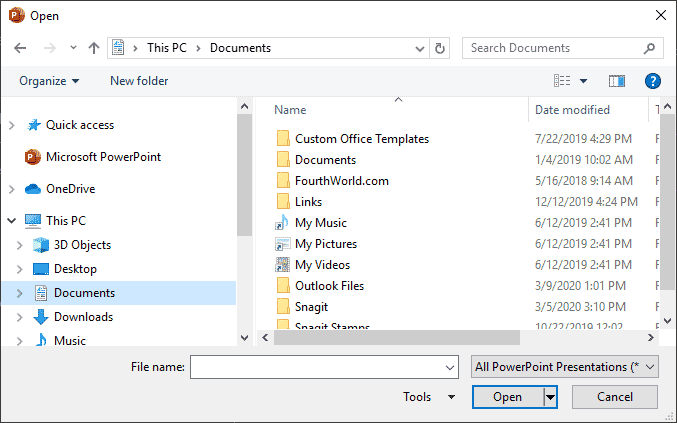
Task: Select FourthWorld.com folder
Action: click(342, 181)
